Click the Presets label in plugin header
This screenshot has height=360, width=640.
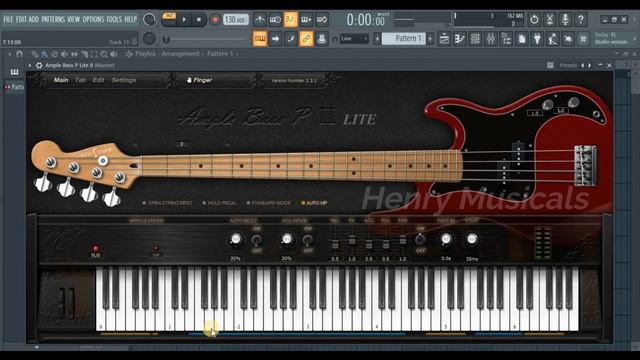(568, 65)
